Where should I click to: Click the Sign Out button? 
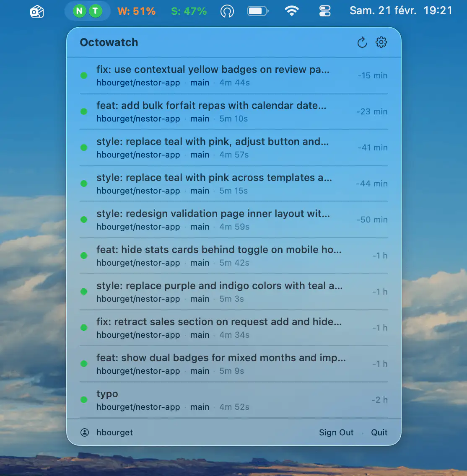(336, 432)
